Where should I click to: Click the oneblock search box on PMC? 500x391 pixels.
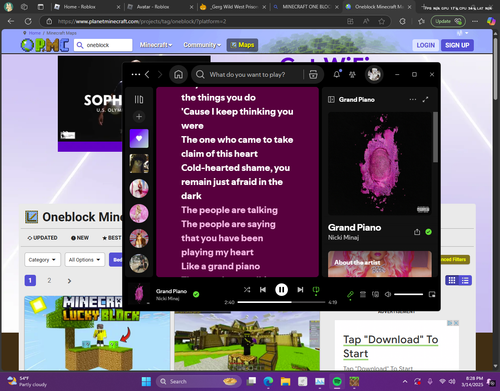103,45
